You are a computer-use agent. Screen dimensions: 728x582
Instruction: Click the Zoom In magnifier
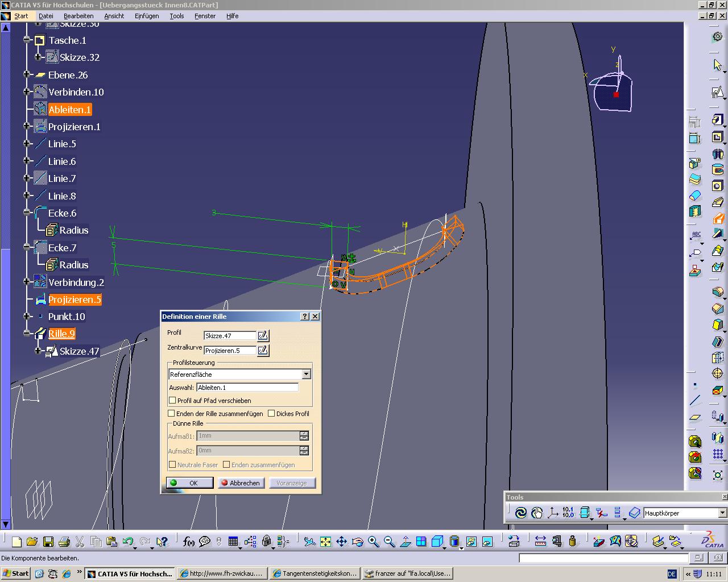pos(373,542)
